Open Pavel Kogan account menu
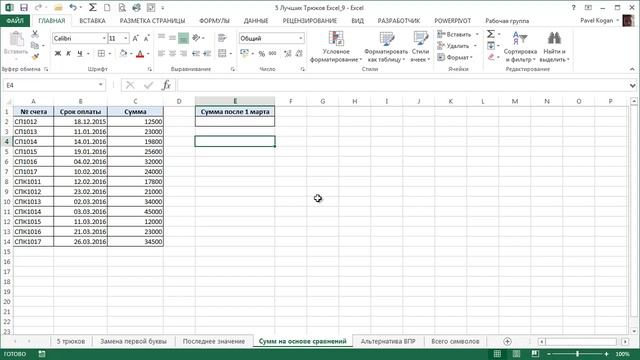This screenshot has height=360, width=640. pyautogui.click(x=600, y=20)
